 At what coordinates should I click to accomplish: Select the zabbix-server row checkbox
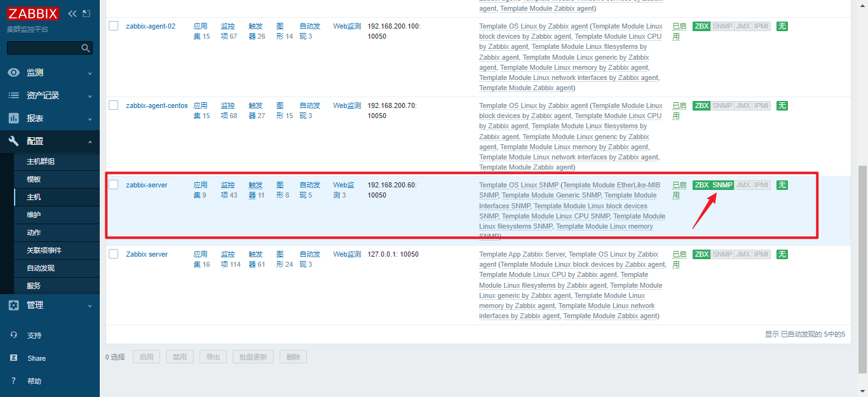click(x=114, y=185)
